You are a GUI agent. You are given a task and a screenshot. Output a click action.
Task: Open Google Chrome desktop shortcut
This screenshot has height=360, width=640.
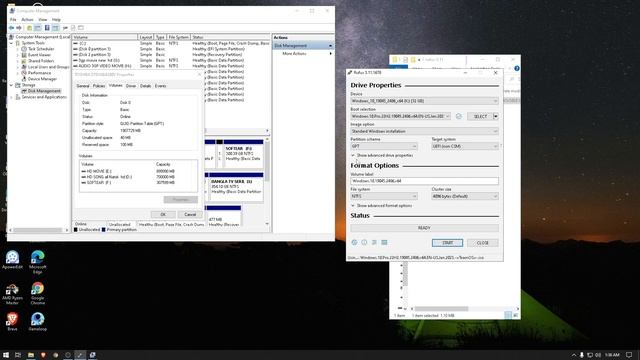point(38,293)
